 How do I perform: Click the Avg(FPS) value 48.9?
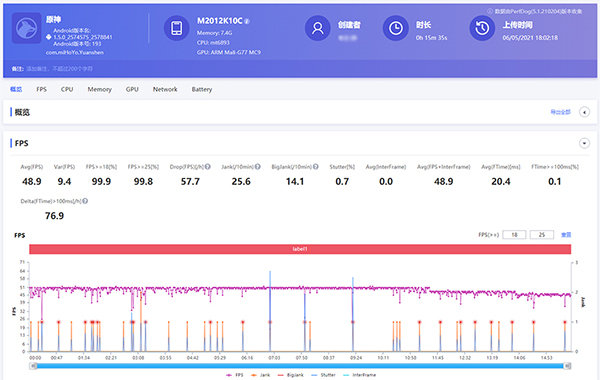point(31,181)
